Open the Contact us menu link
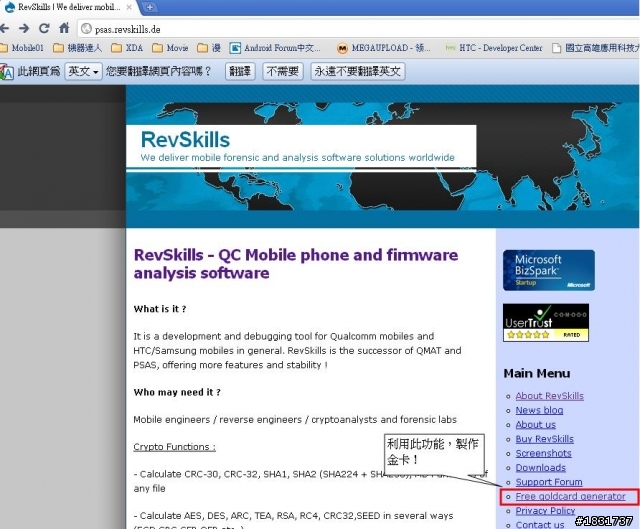The width and height of the screenshot is (640, 529). point(540,525)
